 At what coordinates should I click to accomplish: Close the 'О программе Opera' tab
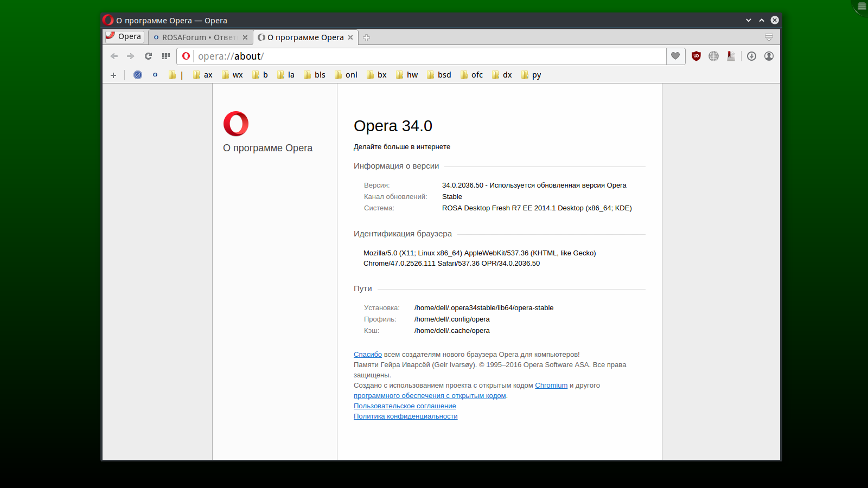click(350, 37)
